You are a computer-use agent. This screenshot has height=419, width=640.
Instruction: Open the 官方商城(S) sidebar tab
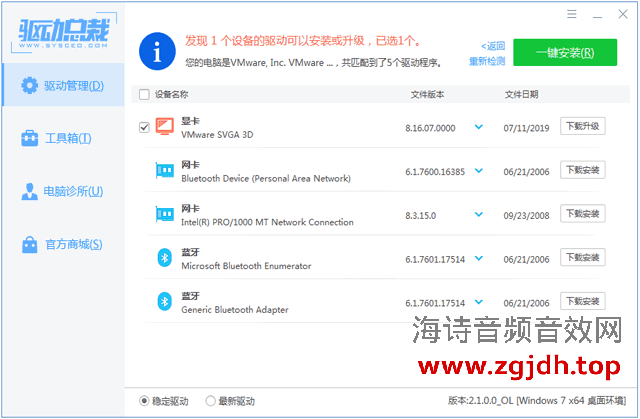pos(63,244)
